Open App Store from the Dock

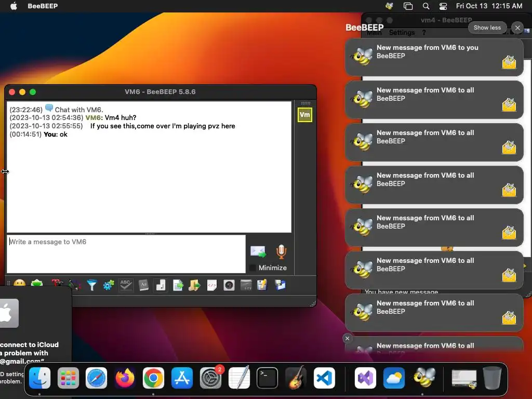coord(182,378)
